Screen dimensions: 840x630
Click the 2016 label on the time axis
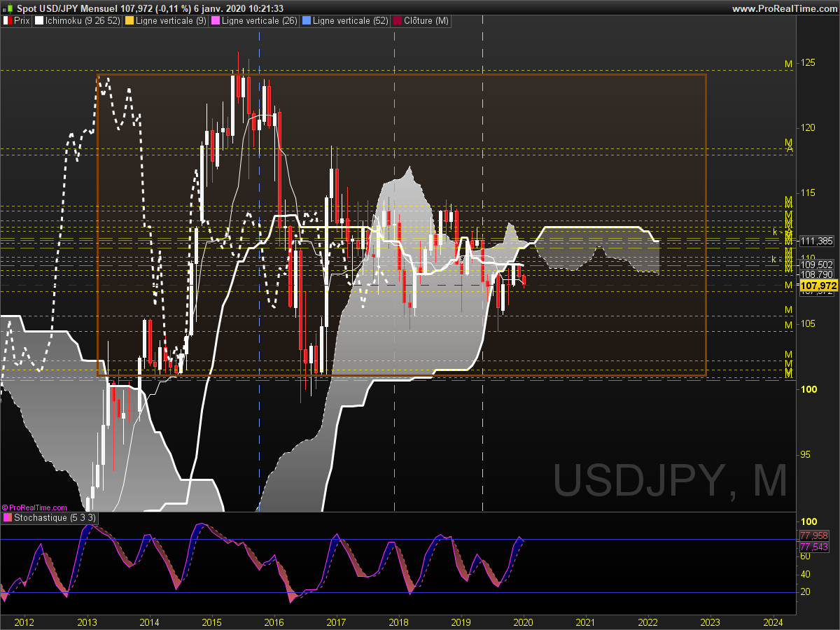[274, 622]
